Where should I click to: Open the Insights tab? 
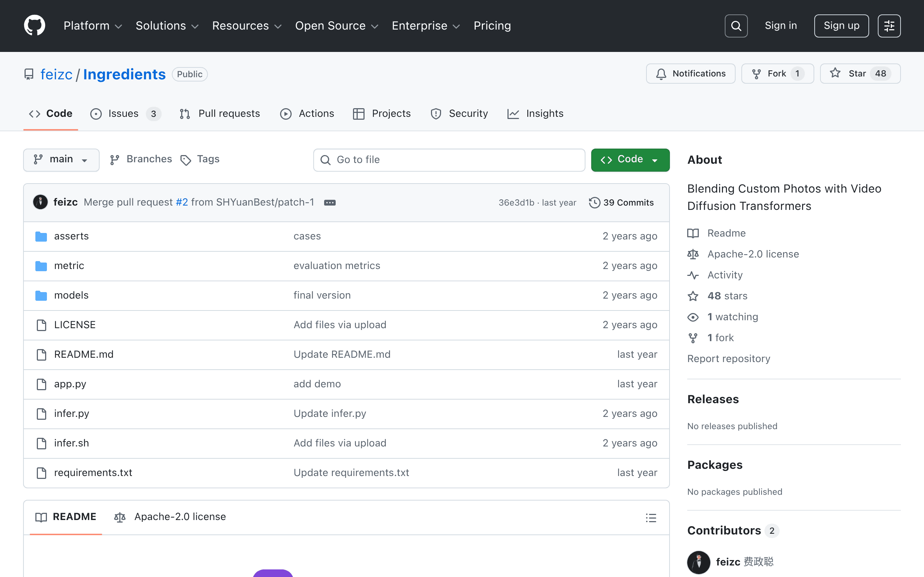click(535, 114)
